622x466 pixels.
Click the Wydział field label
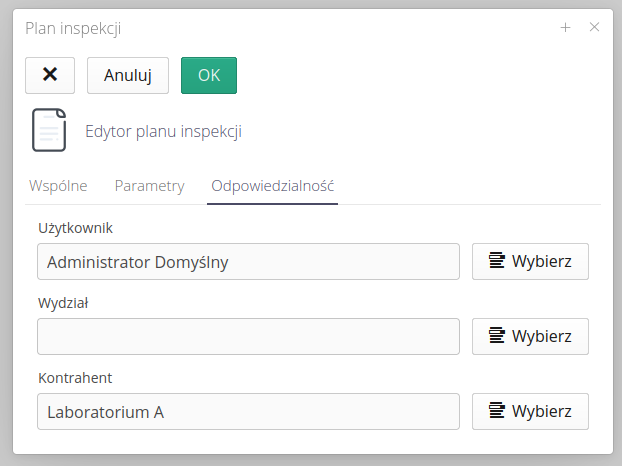(64, 303)
